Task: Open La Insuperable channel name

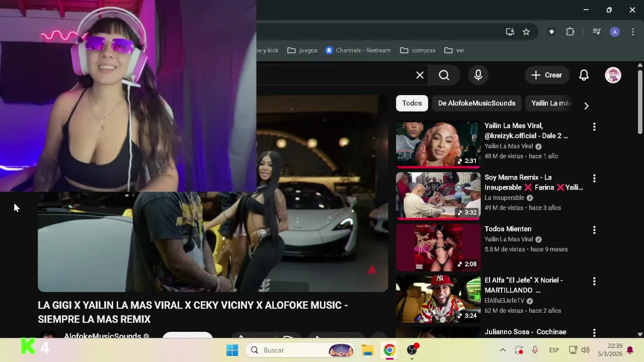Action: pos(504,198)
